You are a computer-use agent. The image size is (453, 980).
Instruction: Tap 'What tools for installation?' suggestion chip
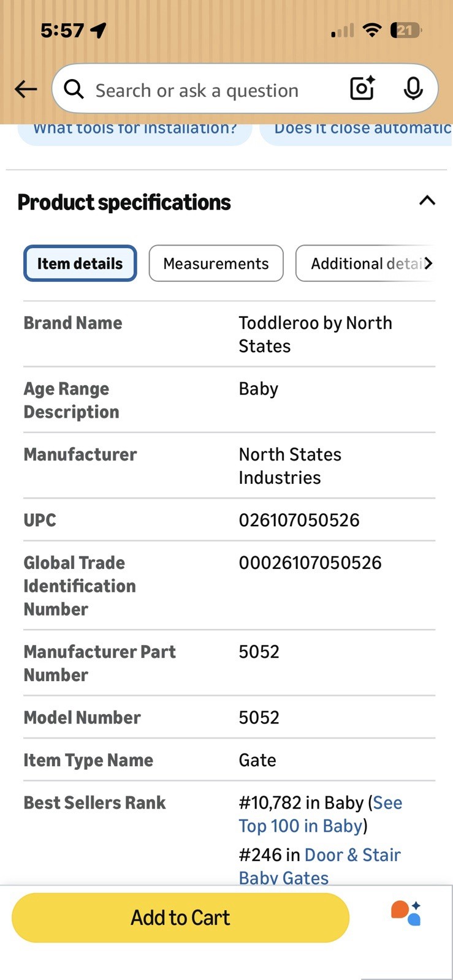point(135,131)
